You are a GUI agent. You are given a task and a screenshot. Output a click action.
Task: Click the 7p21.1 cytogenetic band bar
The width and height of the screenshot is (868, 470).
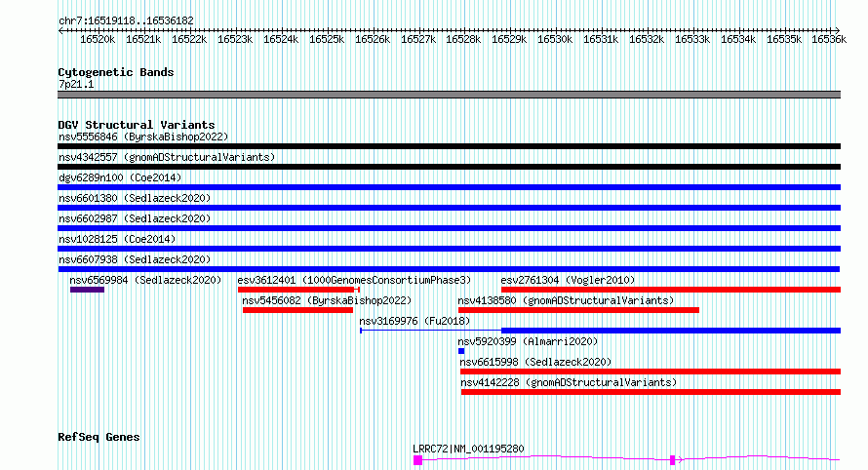pos(449,95)
